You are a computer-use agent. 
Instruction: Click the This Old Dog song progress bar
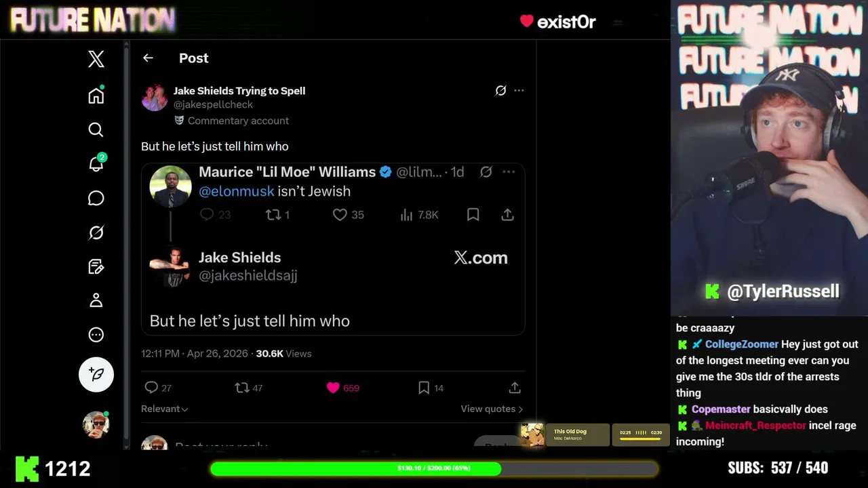pos(640,439)
